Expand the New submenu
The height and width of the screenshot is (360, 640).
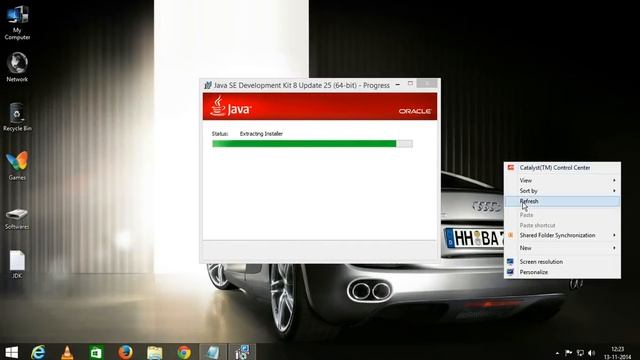(x=563, y=248)
